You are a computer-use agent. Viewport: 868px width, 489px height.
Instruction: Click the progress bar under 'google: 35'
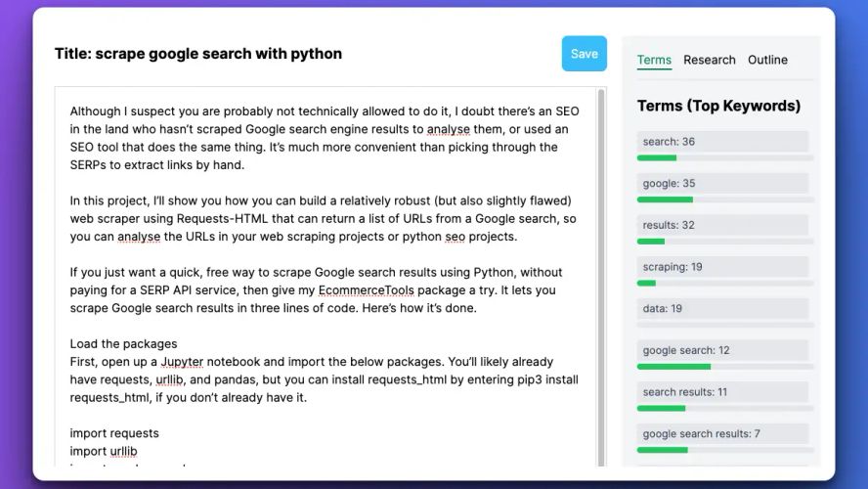click(x=724, y=200)
